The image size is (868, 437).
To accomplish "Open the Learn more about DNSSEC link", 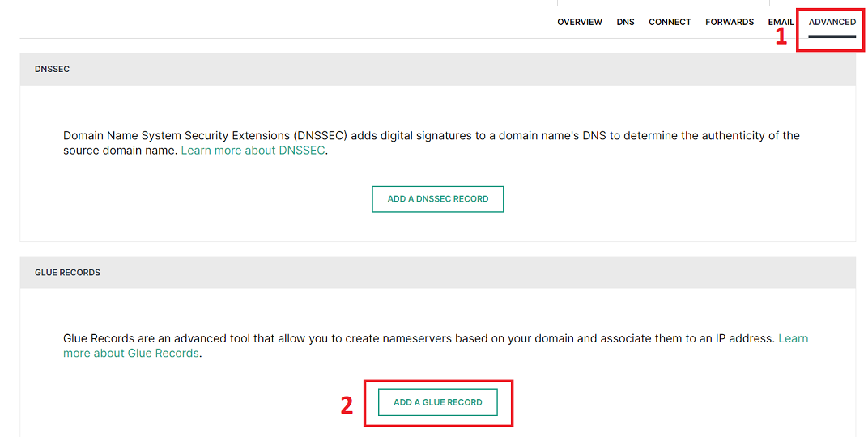I will 253,151.
